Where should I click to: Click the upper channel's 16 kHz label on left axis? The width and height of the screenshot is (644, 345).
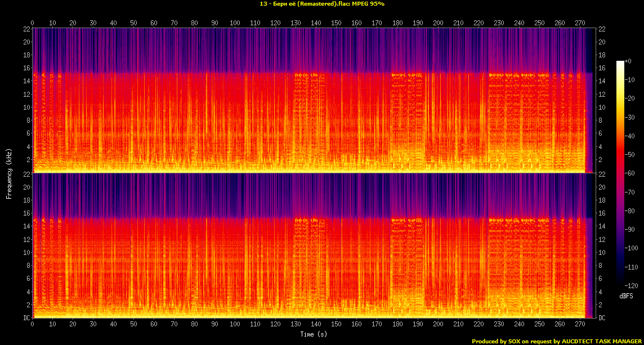click(x=26, y=68)
